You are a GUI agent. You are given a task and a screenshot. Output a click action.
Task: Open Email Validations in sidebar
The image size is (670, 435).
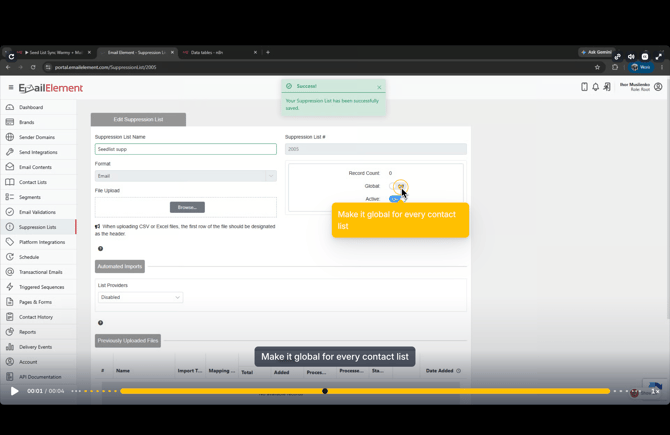click(x=37, y=212)
